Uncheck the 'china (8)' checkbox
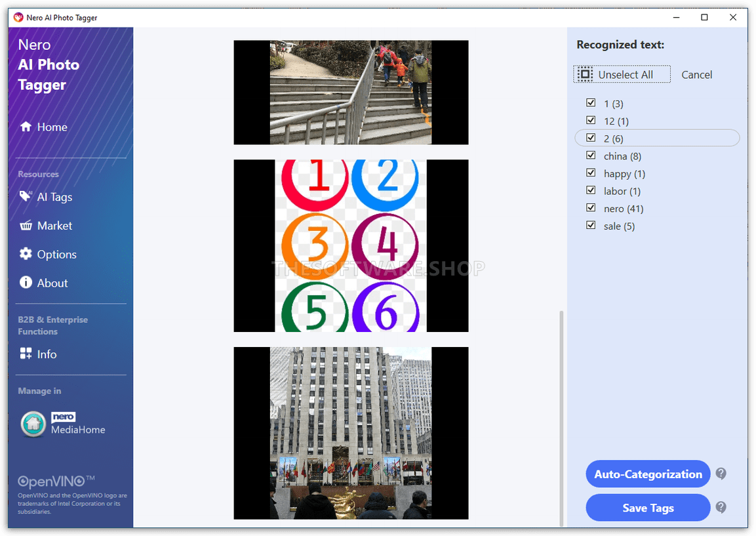The height and width of the screenshot is (536, 756). (591, 155)
